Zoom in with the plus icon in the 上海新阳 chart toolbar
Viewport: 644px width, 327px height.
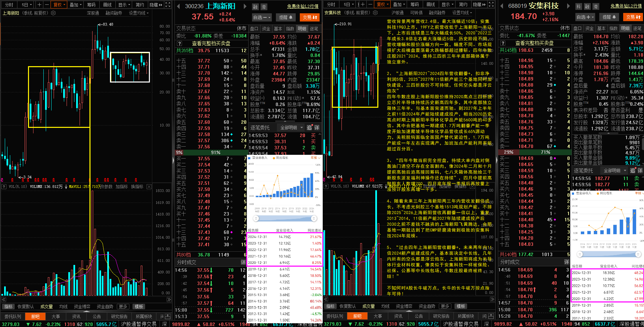coord(39,4)
